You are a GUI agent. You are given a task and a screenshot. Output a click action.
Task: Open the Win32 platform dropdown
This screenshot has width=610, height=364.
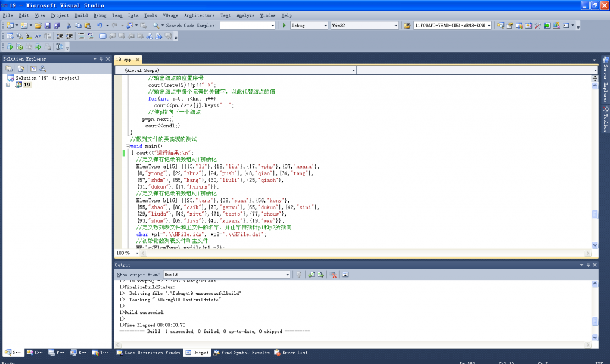396,26
